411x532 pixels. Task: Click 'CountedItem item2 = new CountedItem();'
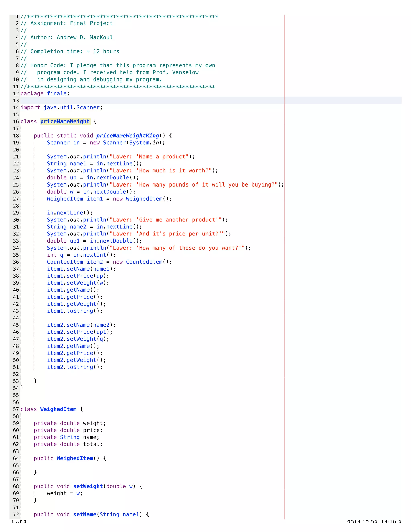click(x=109, y=262)
